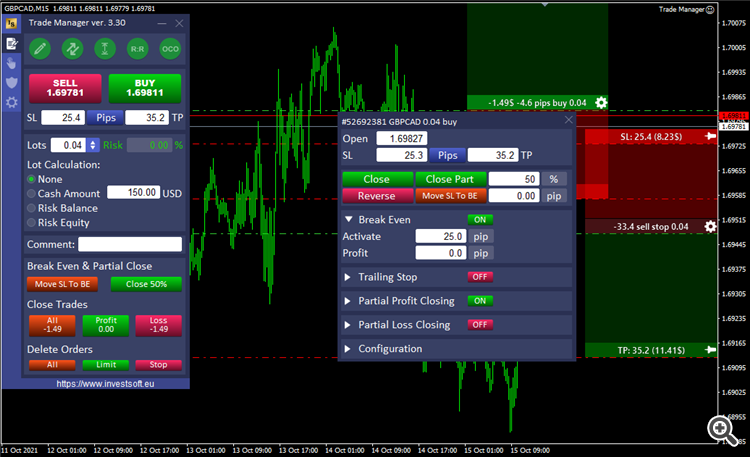Click Move SL To BE in main panel
This screenshot has height=457, width=750.
(62, 284)
